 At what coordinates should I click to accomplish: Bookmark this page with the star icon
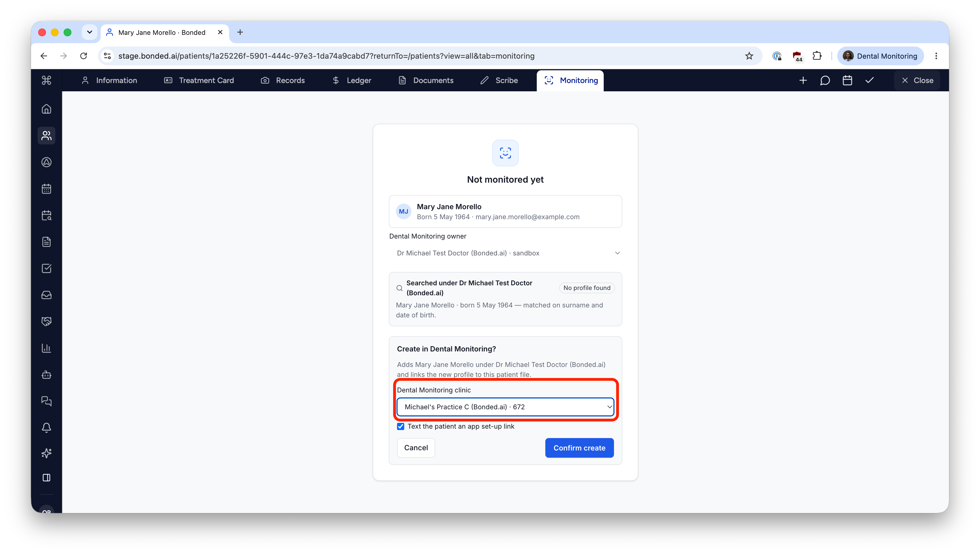(x=749, y=56)
